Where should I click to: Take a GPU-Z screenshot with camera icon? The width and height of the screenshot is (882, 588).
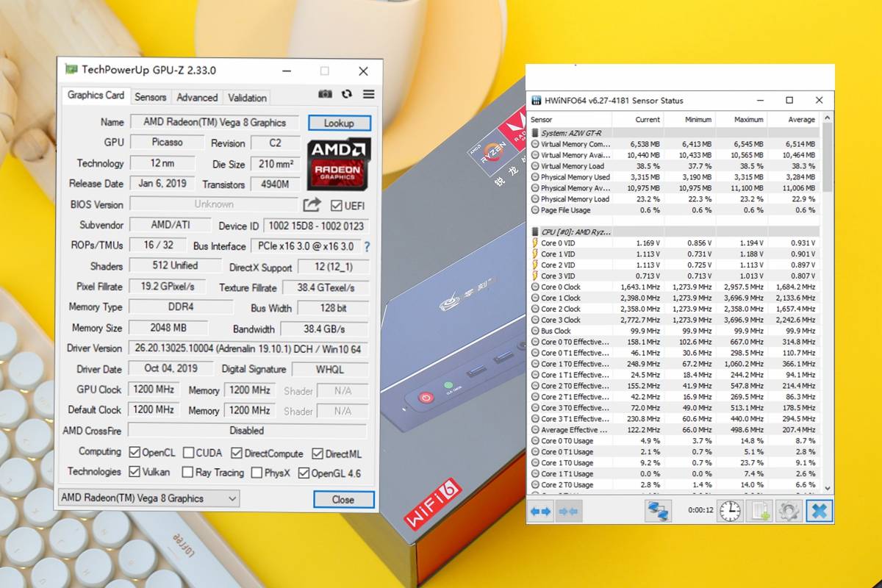(325, 94)
